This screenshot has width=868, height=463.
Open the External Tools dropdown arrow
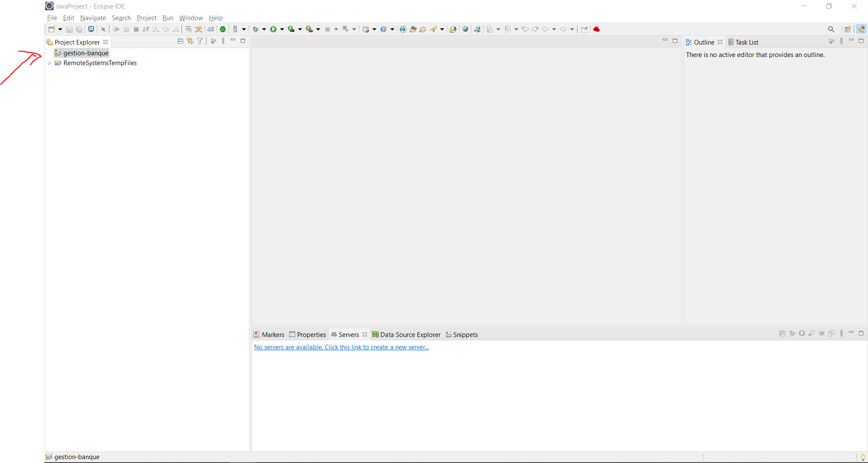tap(318, 29)
